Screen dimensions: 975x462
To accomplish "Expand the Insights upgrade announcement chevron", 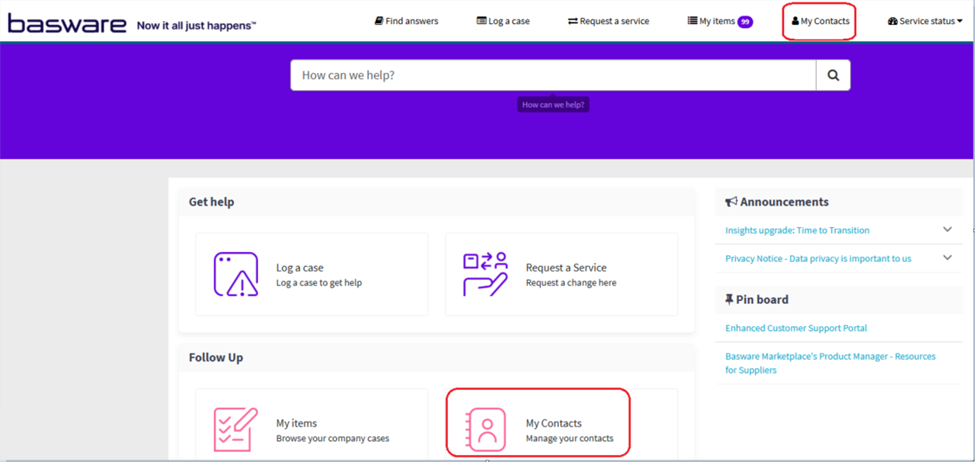I will pyautogui.click(x=947, y=230).
